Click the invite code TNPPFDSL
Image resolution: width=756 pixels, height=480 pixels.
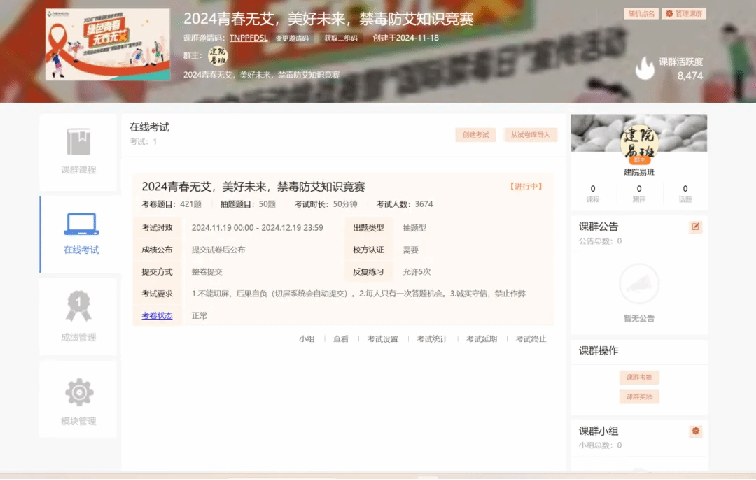(x=250, y=37)
